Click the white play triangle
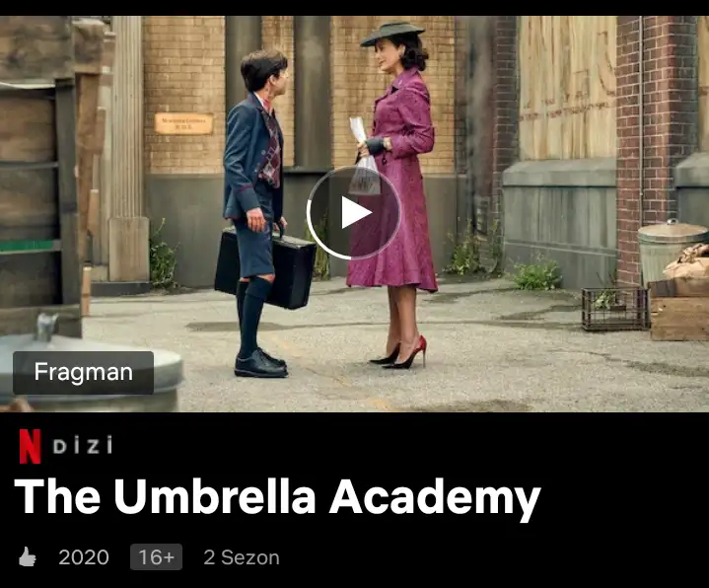Viewport: 709px width, 588px height. pos(356,212)
